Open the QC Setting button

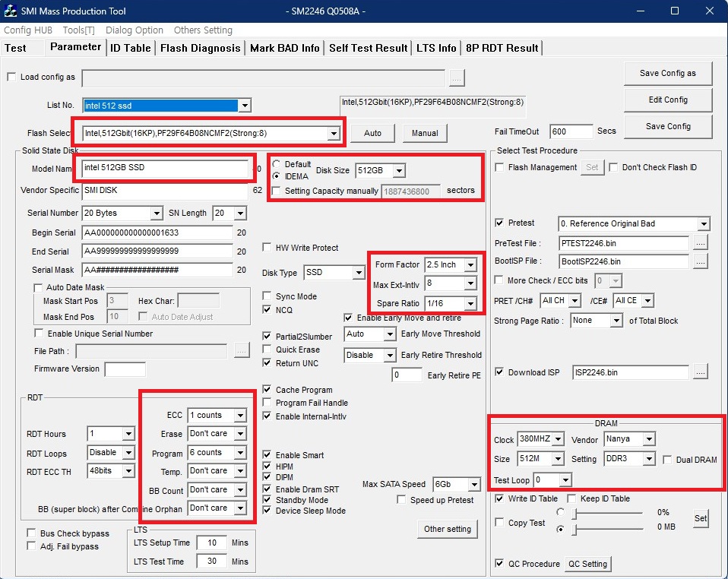point(587,564)
